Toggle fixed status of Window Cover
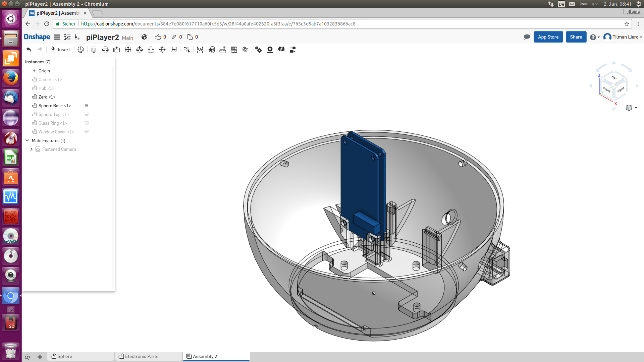 point(87,132)
